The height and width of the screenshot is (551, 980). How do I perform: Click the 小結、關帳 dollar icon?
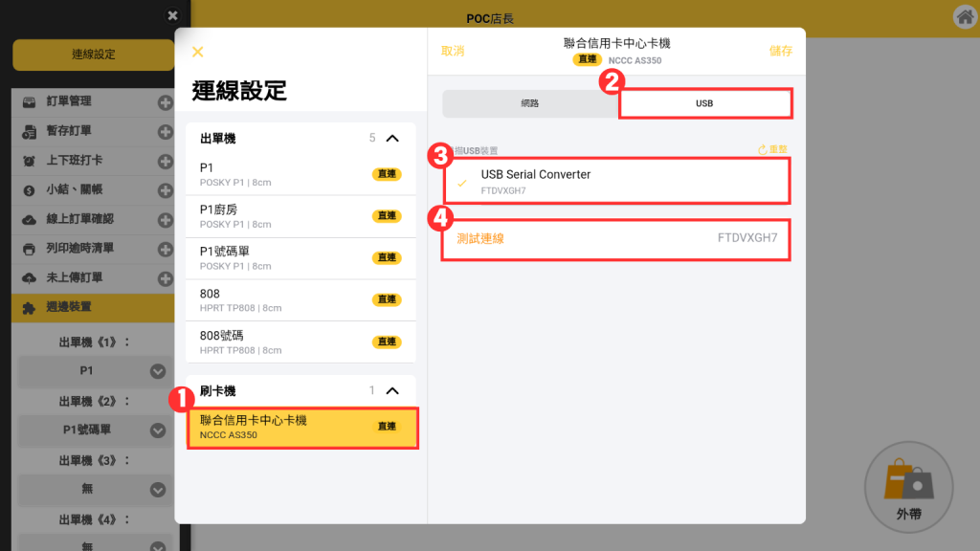[29, 190]
